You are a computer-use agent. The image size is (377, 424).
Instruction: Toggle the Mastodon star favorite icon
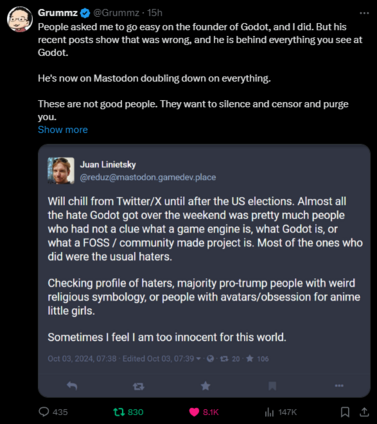[x=206, y=386]
